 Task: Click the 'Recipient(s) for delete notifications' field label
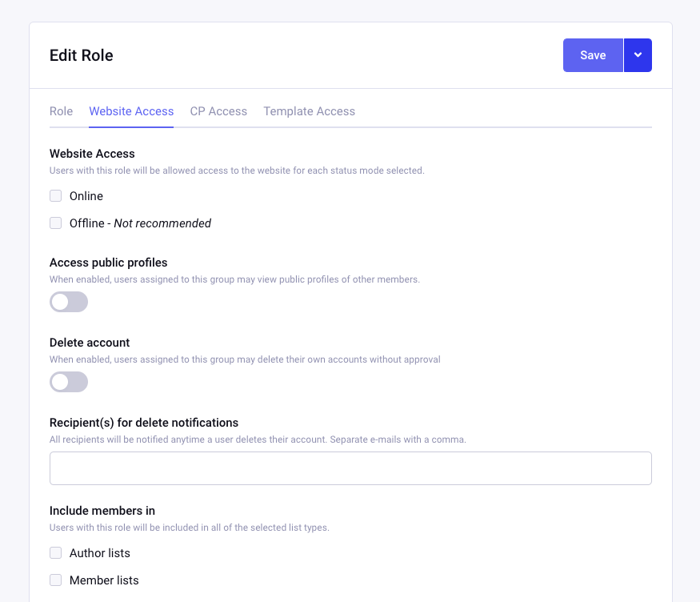pos(144,423)
